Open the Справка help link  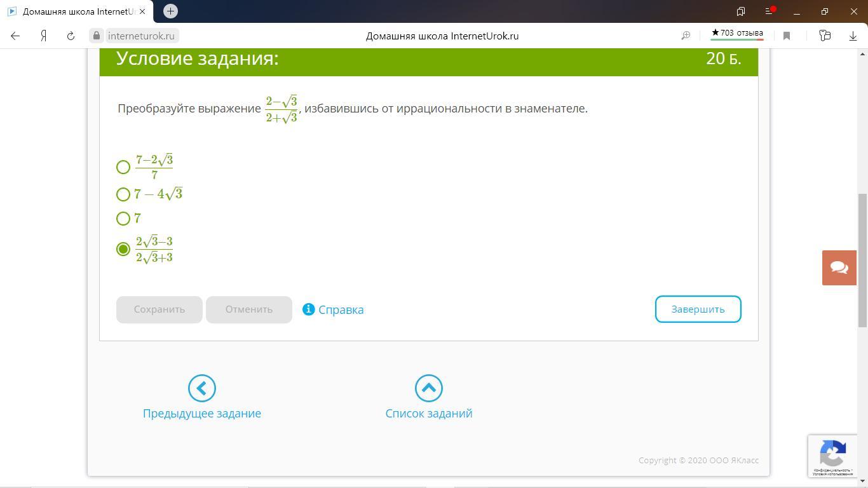click(341, 309)
